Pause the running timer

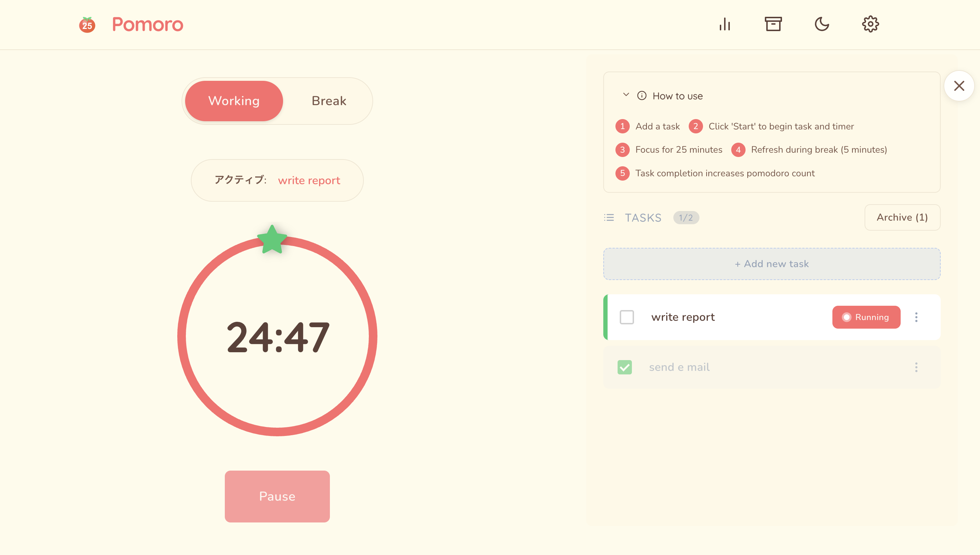277,496
